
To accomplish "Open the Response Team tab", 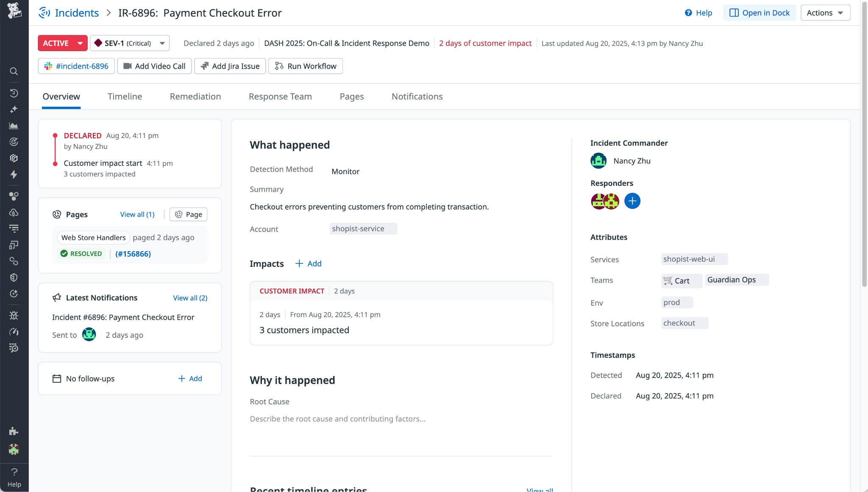I will point(280,97).
